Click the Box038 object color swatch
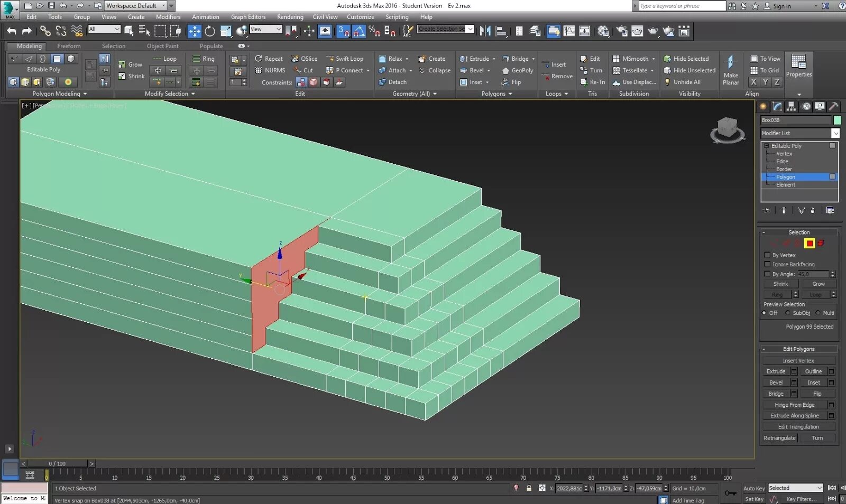This screenshot has height=504, width=846. 837,120
